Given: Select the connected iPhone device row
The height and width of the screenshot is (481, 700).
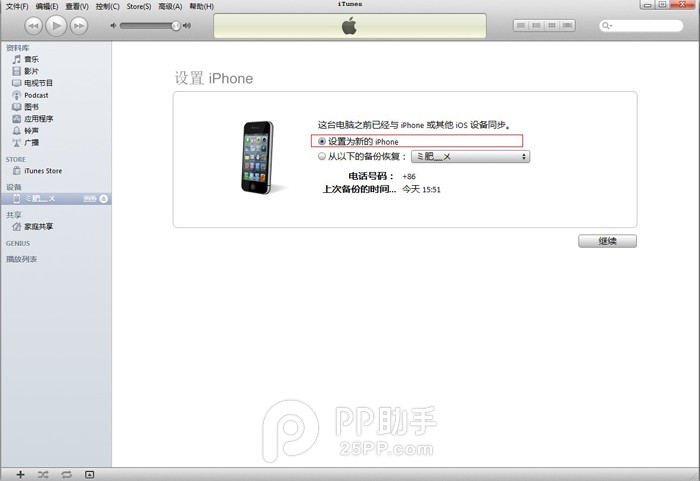Looking at the screenshot, I should [x=56, y=199].
